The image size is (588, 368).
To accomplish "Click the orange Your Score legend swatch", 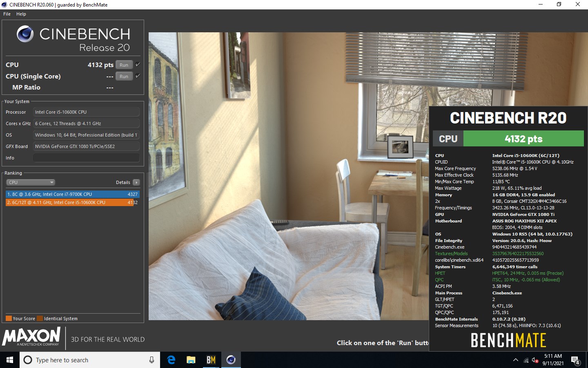I will pyautogui.click(x=9, y=319).
